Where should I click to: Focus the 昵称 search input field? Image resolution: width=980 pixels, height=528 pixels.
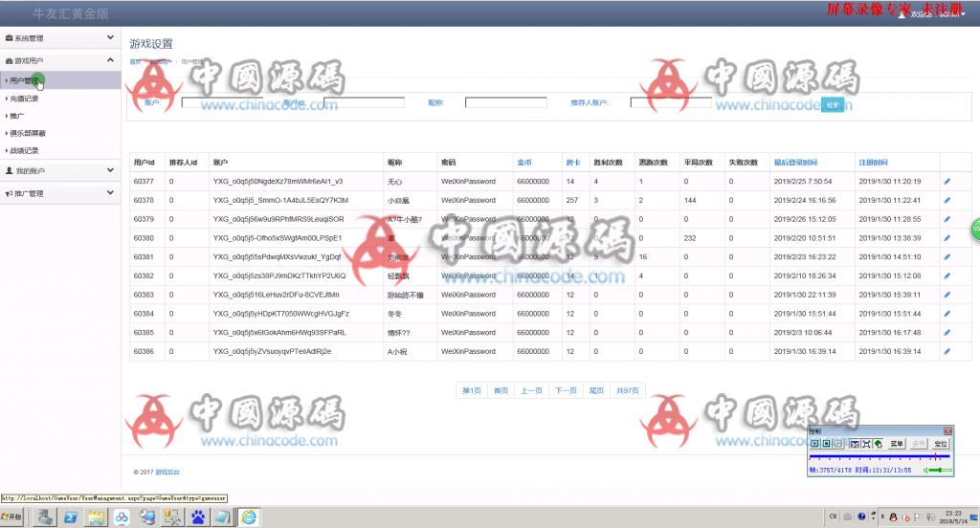(x=505, y=102)
